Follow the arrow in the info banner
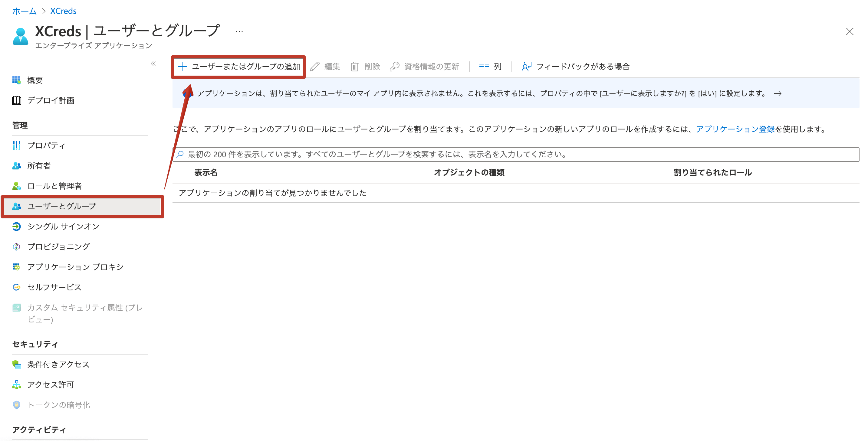Viewport: 868px width, 441px height. pyautogui.click(x=778, y=93)
